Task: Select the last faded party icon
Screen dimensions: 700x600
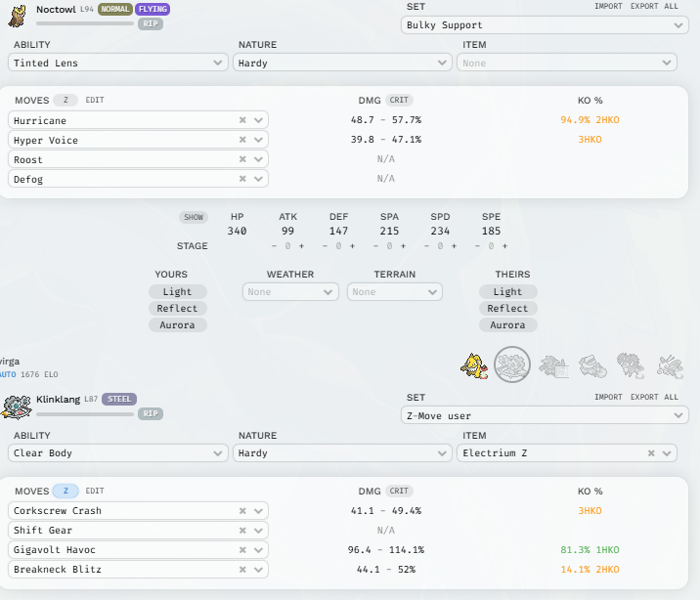Action: pos(670,365)
